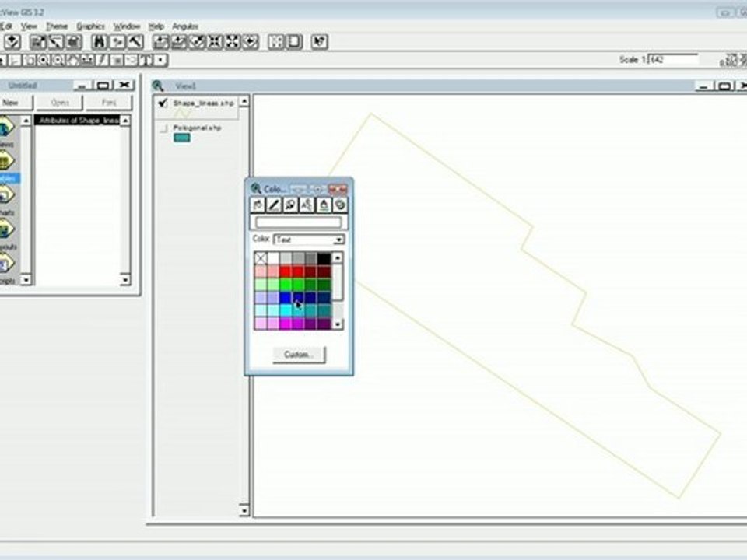
Task: Open the Graphics menu
Action: (x=90, y=26)
